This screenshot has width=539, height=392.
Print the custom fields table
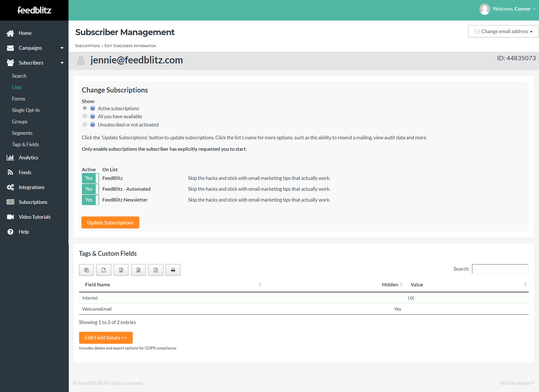173,270
